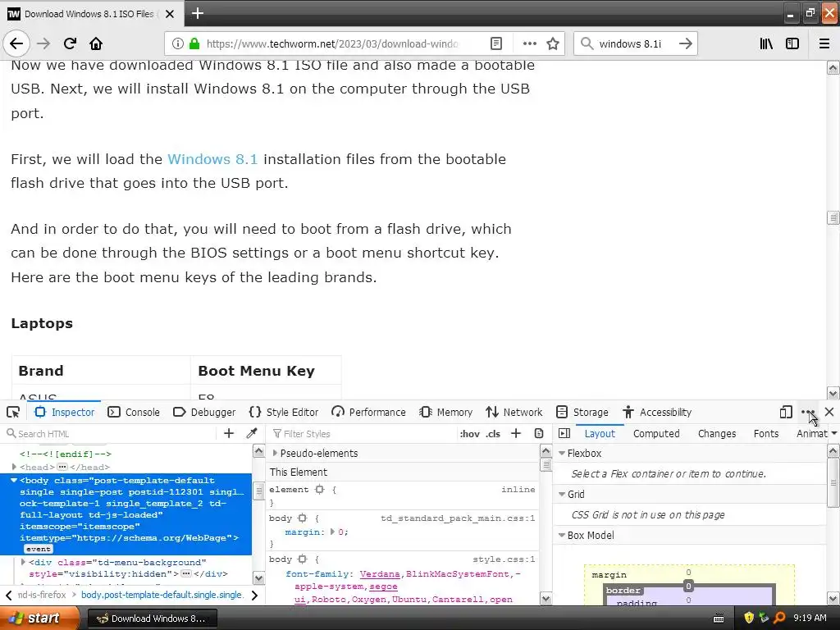840x630 pixels.
Task: Collapse the Grid section
Action: tap(562, 494)
